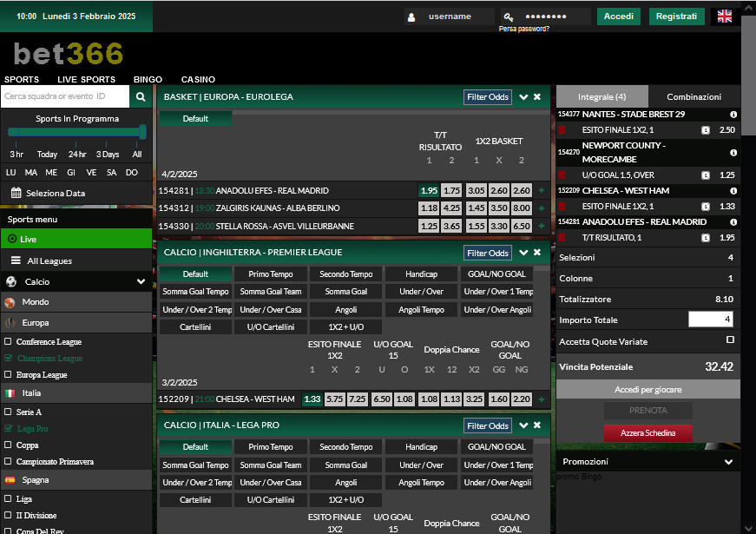This screenshot has width=756, height=534.
Task: Collapse the Calcio sports menu
Action: 141,281
